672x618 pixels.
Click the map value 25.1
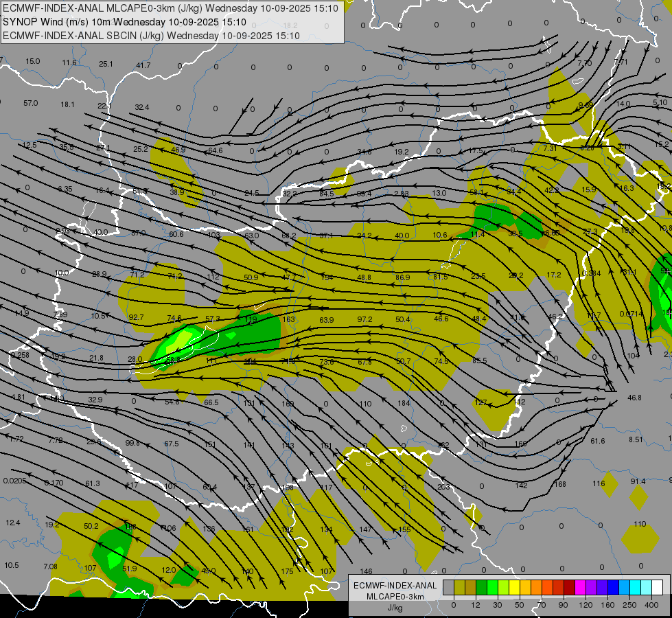(106, 64)
